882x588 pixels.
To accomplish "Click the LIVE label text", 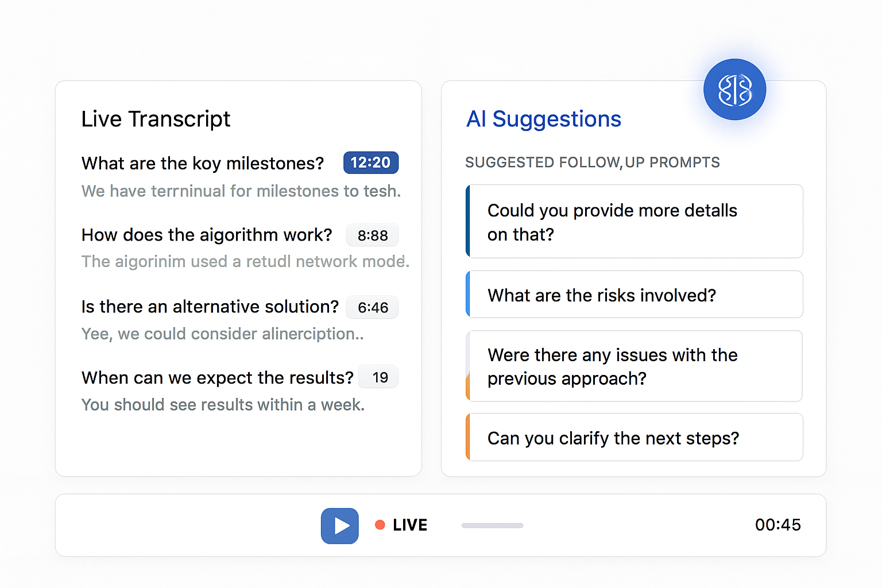I will pos(410,525).
